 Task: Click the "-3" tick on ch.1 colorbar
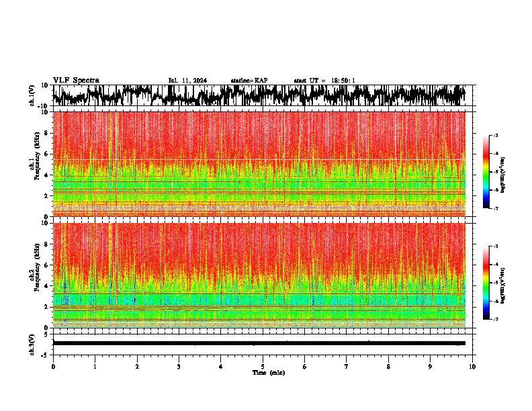click(496, 135)
